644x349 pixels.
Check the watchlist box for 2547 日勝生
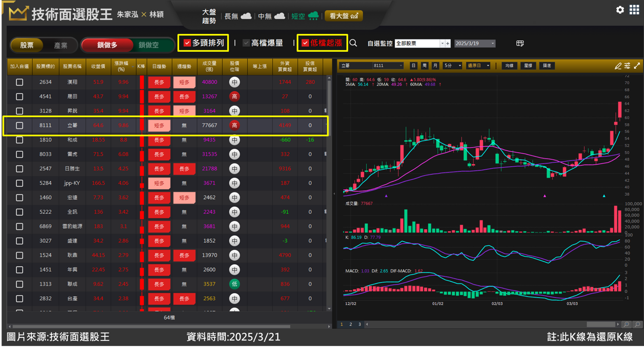(x=19, y=169)
